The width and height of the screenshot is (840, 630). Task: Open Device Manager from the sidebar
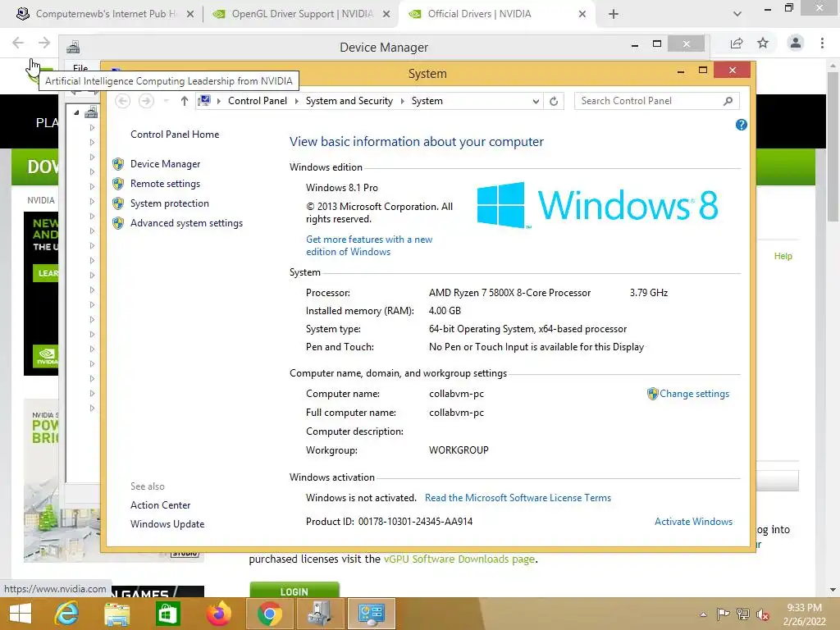165,164
